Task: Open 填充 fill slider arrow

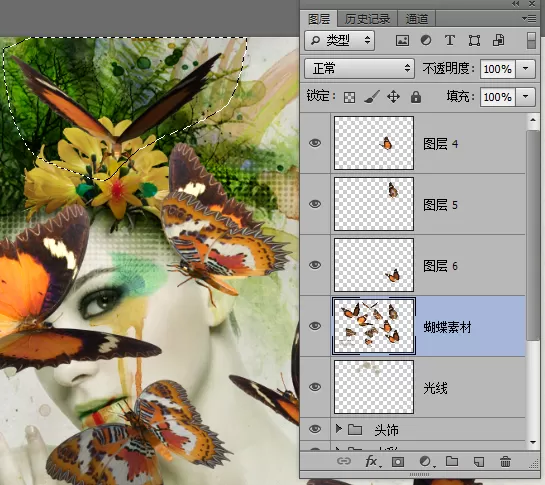Action: coord(526,97)
